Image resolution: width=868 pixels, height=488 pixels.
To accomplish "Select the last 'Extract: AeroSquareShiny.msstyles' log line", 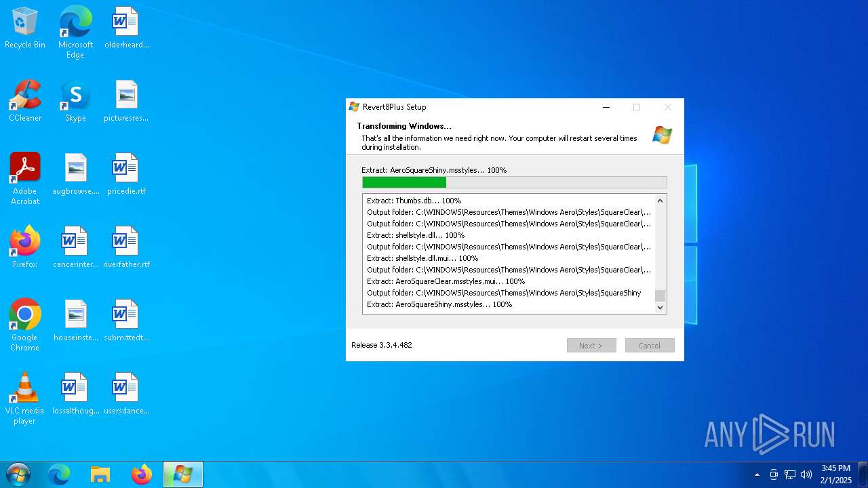I will coord(439,304).
